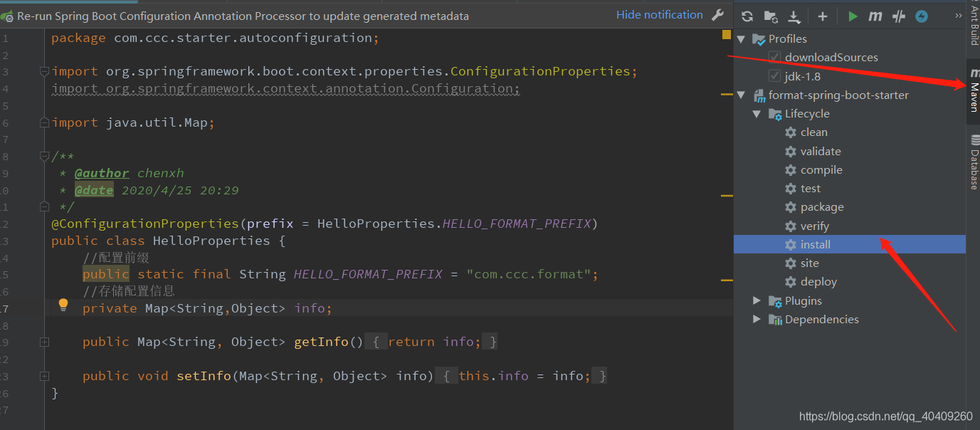This screenshot has height=430, width=980.
Task: Reimport all Maven projects
Action: click(747, 16)
